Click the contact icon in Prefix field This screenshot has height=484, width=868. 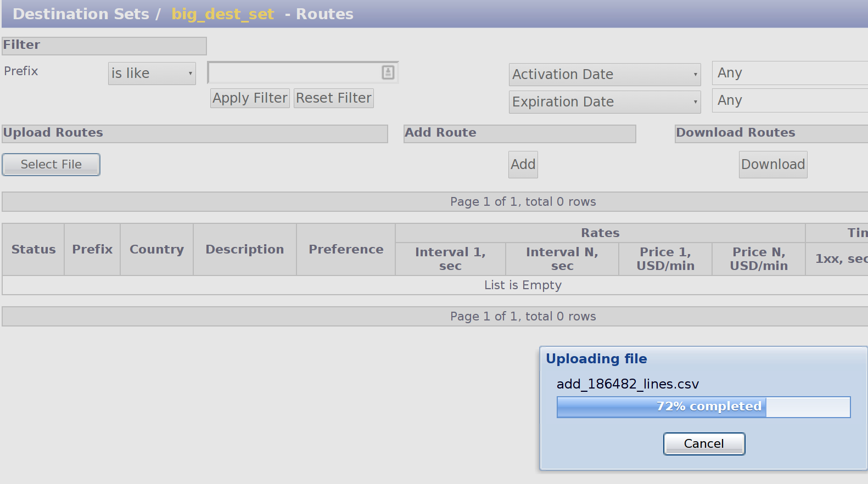tap(388, 72)
